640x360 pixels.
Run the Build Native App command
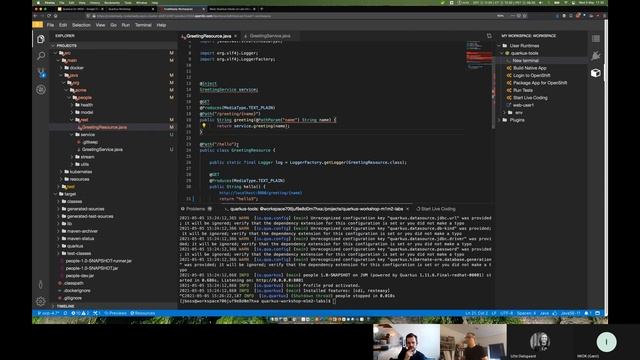click(x=529, y=68)
